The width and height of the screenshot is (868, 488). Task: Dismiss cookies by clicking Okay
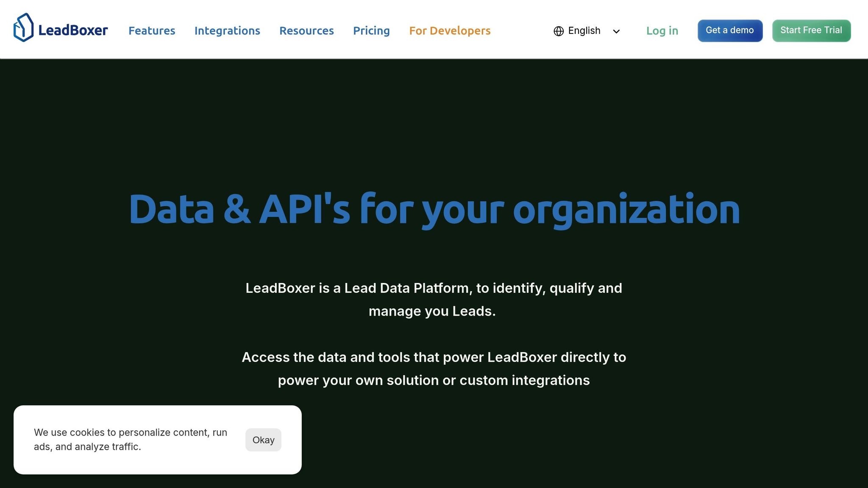point(263,440)
